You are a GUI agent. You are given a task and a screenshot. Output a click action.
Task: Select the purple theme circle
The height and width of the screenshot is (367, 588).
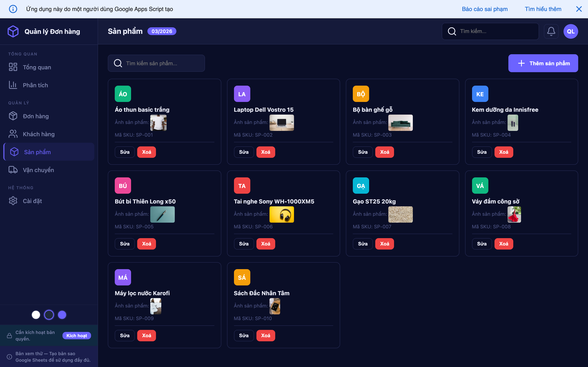click(62, 315)
